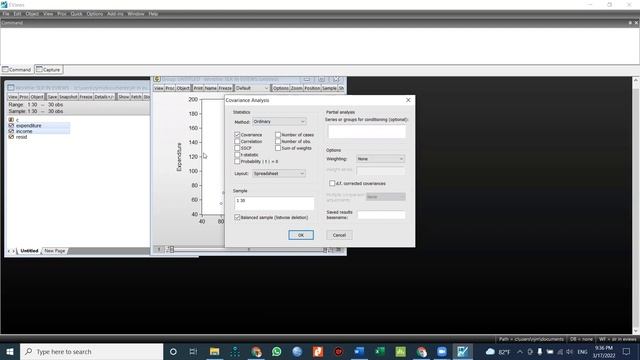Screen dimensions: 640x360
Task: Click the coefficient vector c icon
Action: (11, 120)
